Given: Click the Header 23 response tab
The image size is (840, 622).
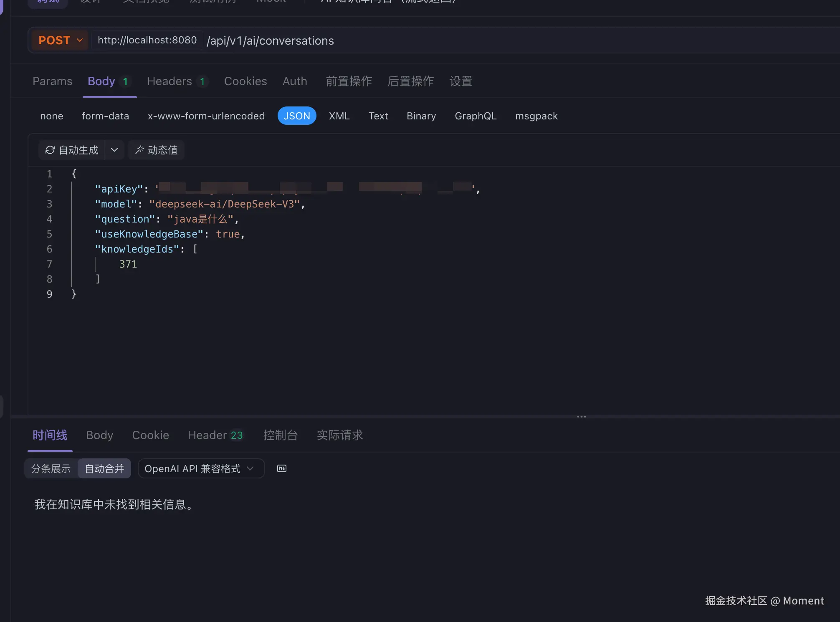Looking at the screenshot, I should tap(215, 435).
